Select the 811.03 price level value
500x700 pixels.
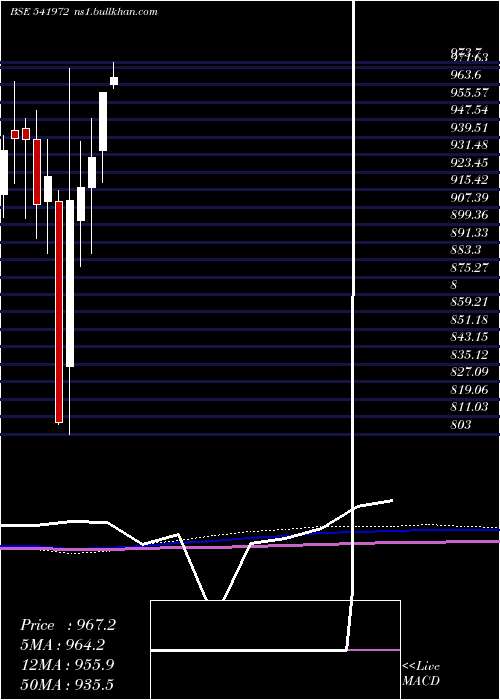[469, 407]
